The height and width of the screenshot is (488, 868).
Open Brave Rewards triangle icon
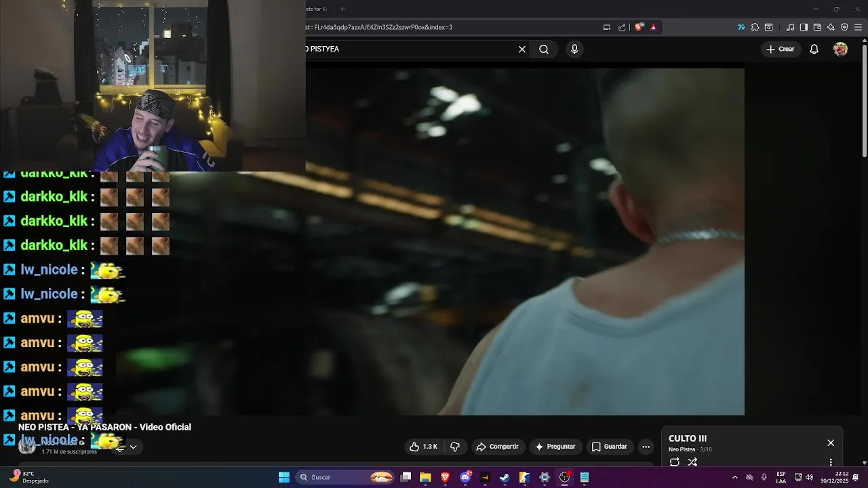(x=653, y=27)
